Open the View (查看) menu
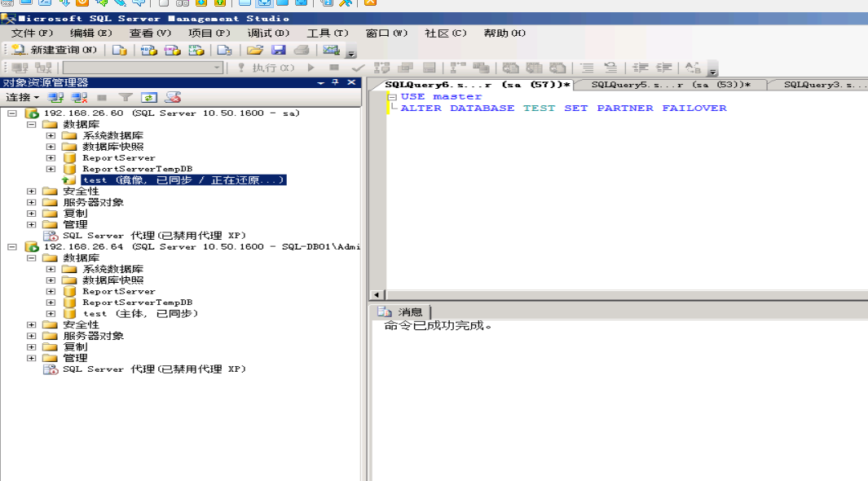The height and width of the screenshot is (481, 868). (150, 33)
